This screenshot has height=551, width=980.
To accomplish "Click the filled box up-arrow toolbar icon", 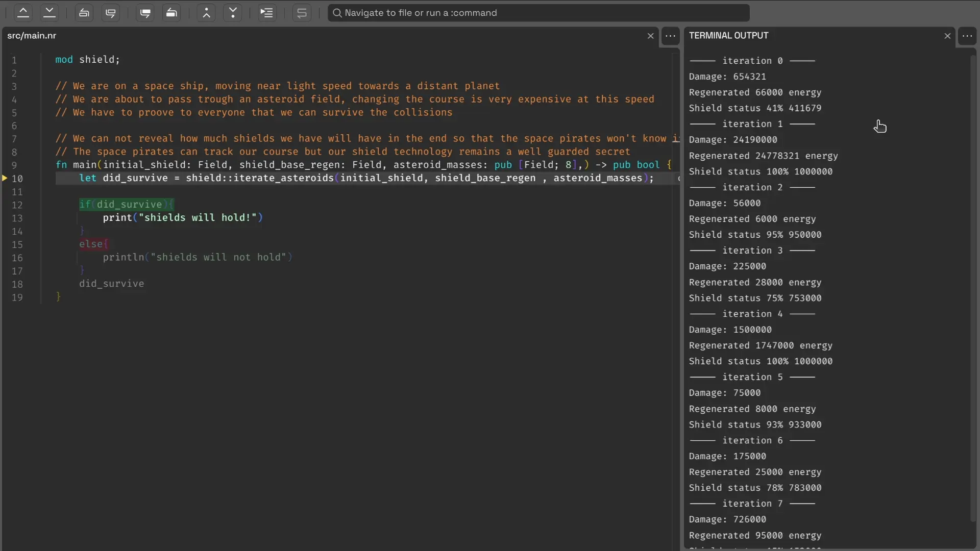I will click(x=172, y=13).
